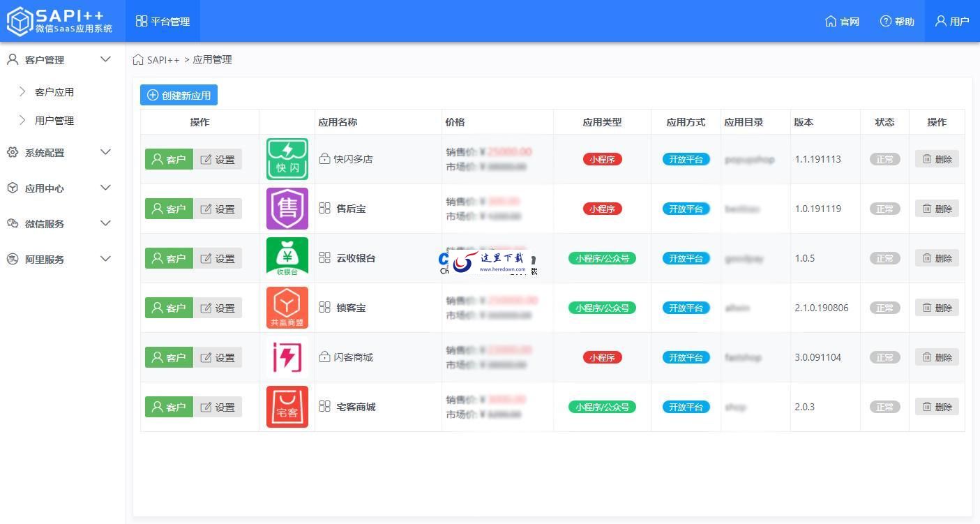Click the 云收银台 money bag icon
Screen dimensions: 980x524
tap(287, 257)
